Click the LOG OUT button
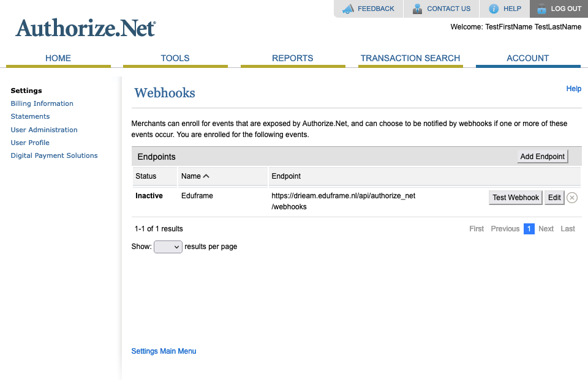Screen dimensions: 588x380 click(x=559, y=9)
